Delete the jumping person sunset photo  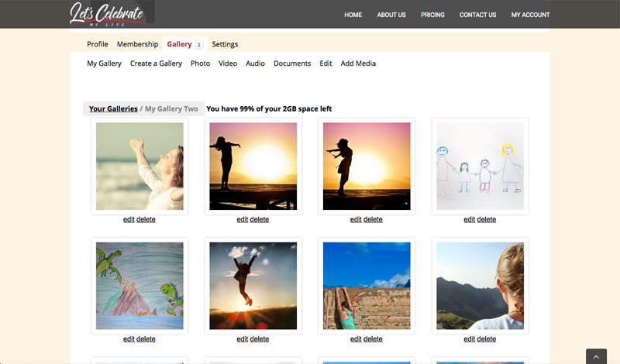[259, 339]
